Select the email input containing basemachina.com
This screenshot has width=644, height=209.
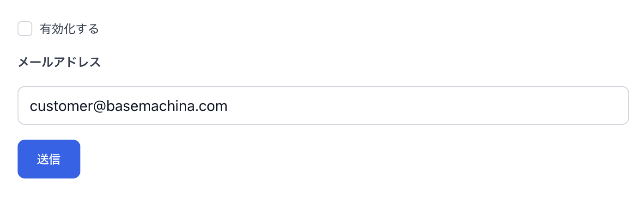click(323, 106)
